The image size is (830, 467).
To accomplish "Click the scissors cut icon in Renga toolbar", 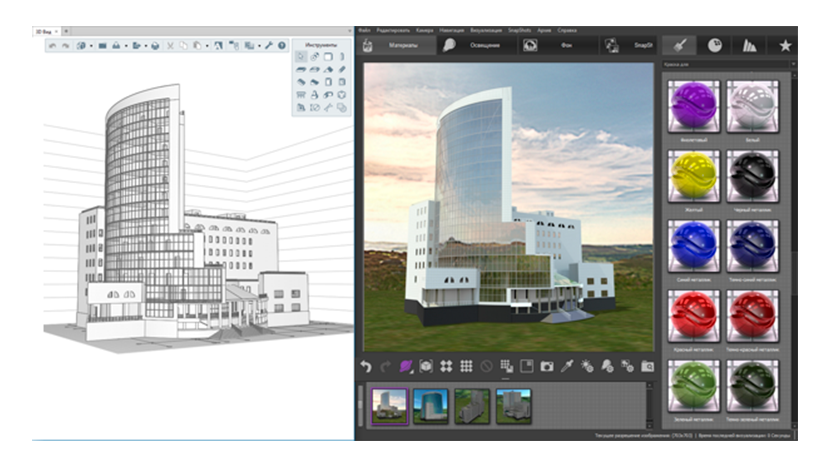I will 170,46.
